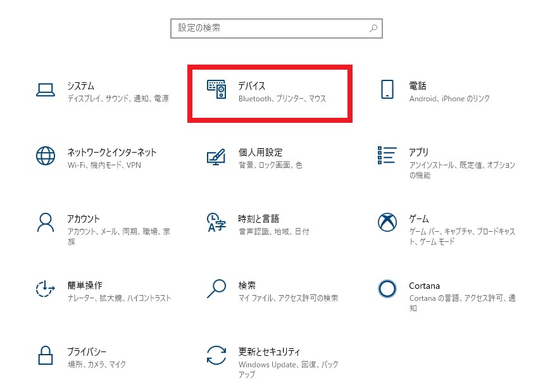The image size is (538, 392).
Task: Select the デバイス category title
Action: [251, 85]
